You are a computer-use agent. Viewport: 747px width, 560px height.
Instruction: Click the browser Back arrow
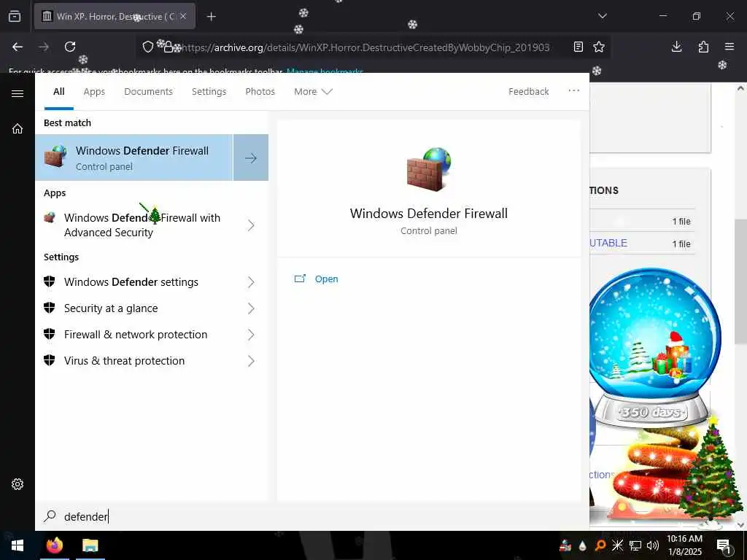pyautogui.click(x=18, y=47)
